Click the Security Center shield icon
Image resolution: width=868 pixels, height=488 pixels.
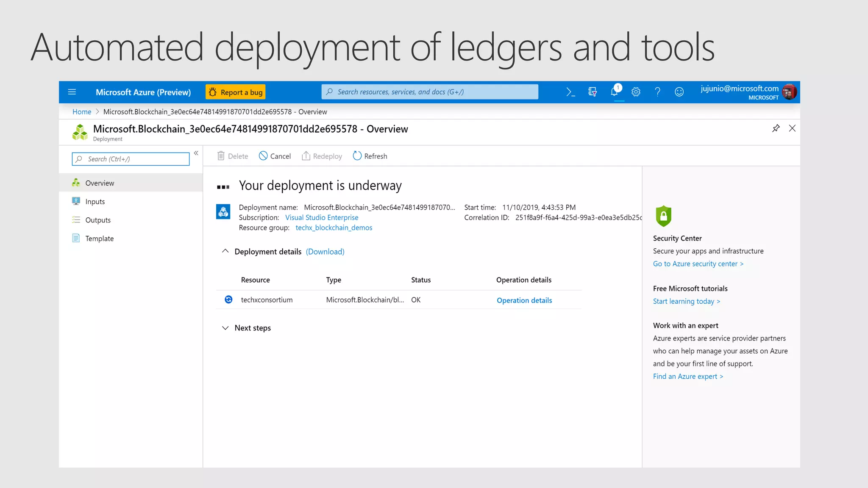coord(663,216)
